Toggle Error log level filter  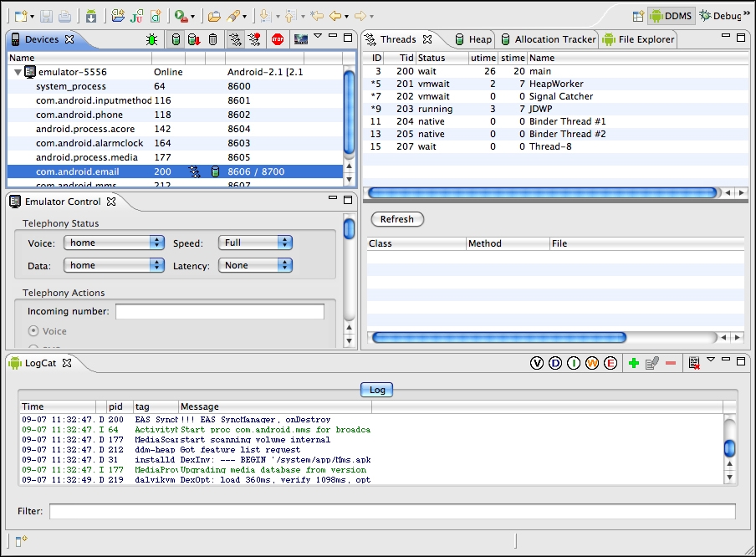click(x=610, y=363)
